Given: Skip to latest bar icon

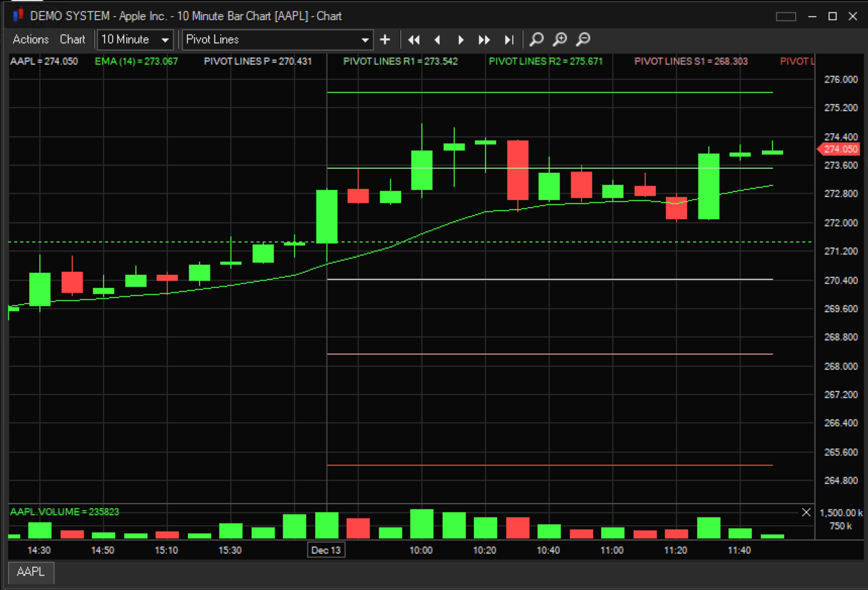Looking at the screenshot, I should (509, 39).
